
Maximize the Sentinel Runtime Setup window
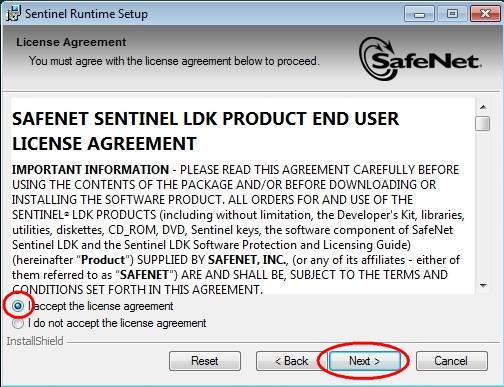(452, 14)
